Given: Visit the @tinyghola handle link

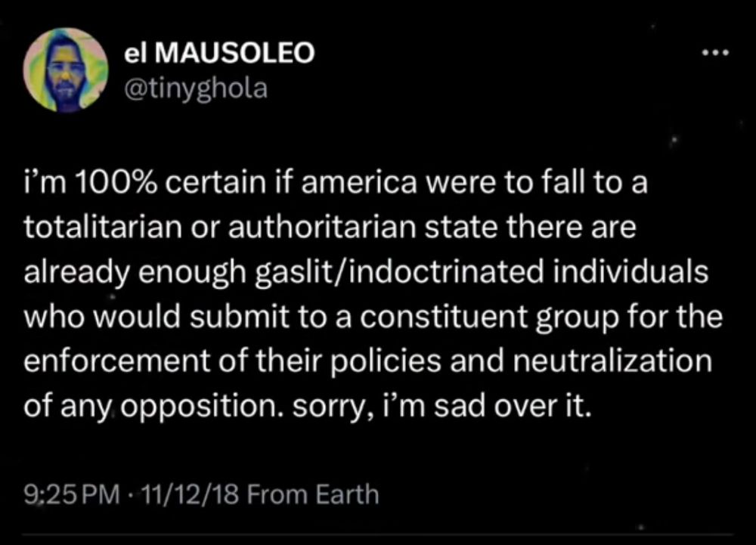Looking at the screenshot, I should click(194, 88).
